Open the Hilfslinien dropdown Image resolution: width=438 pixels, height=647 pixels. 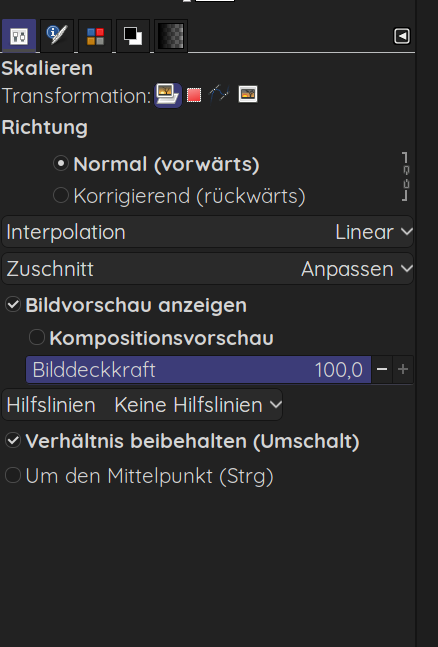point(142,405)
